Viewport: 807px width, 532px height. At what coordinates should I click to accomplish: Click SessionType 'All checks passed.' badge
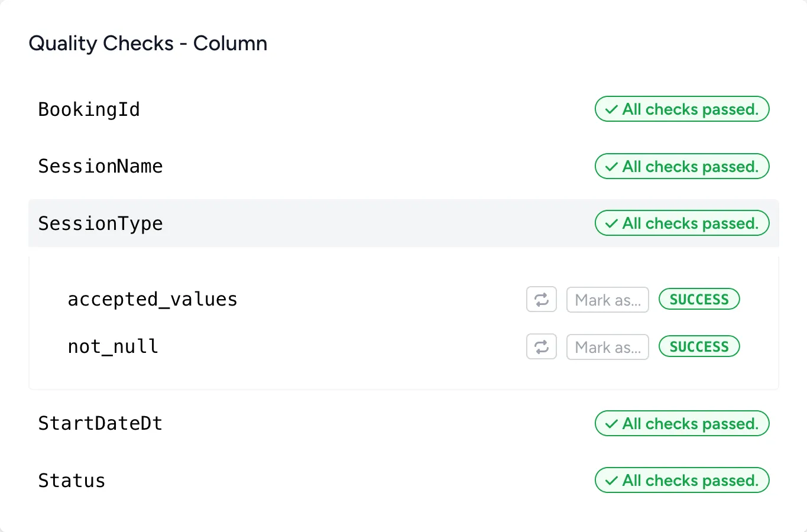coord(682,223)
